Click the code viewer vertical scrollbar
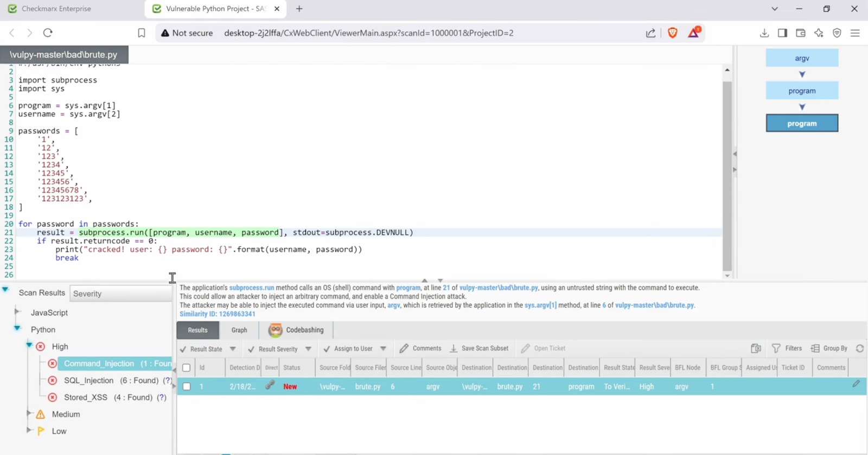This screenshot has width=868, height=455. point(727,174)
